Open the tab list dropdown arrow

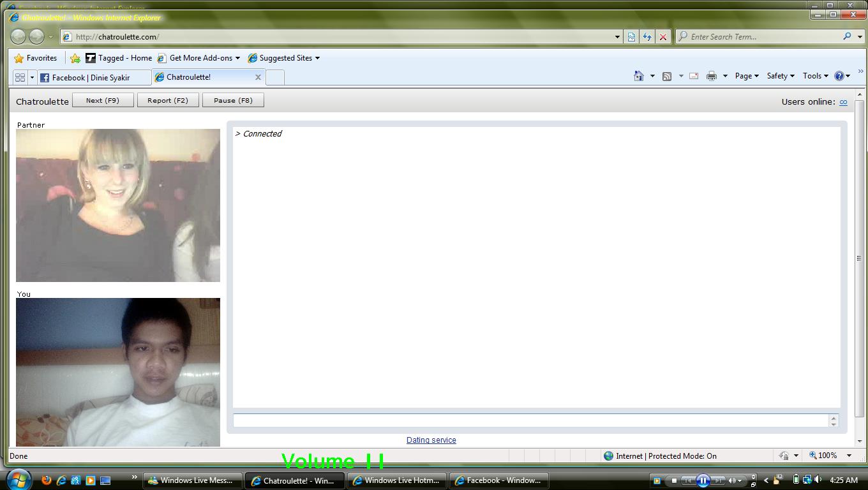pos(32,77)
